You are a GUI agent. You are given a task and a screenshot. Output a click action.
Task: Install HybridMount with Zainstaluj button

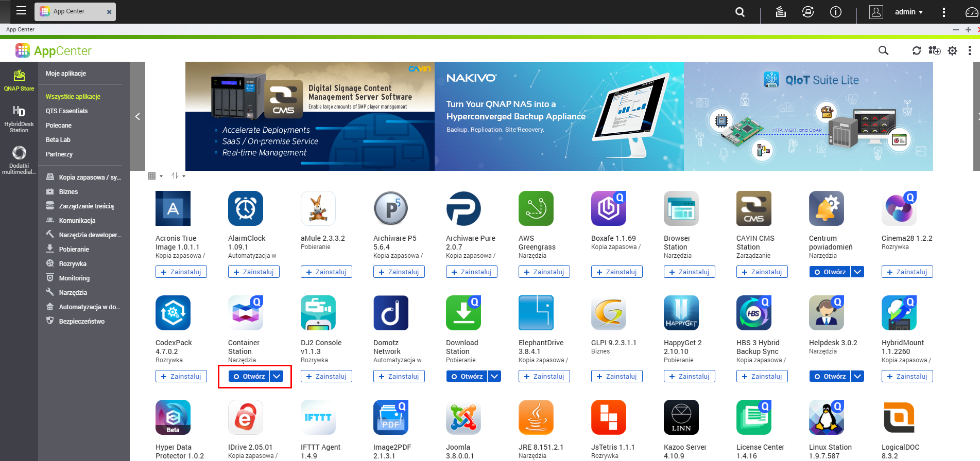click(907, 376)
